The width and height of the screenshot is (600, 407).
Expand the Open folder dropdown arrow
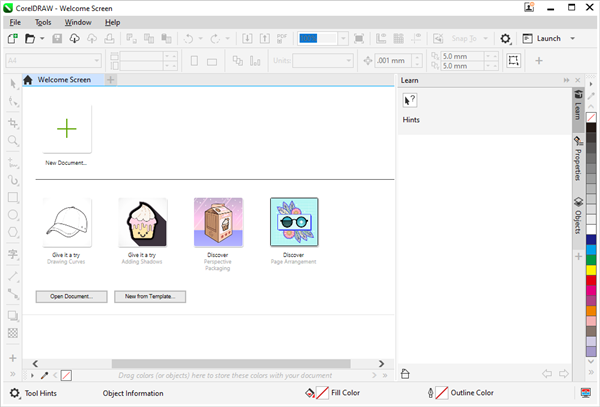coord(42,39)
